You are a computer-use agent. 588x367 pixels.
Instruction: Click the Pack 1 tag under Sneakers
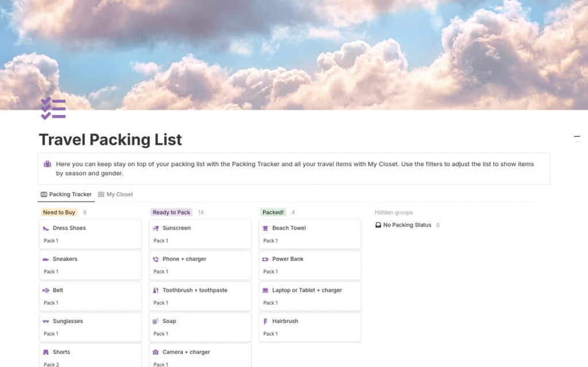(x=51, y=271)
